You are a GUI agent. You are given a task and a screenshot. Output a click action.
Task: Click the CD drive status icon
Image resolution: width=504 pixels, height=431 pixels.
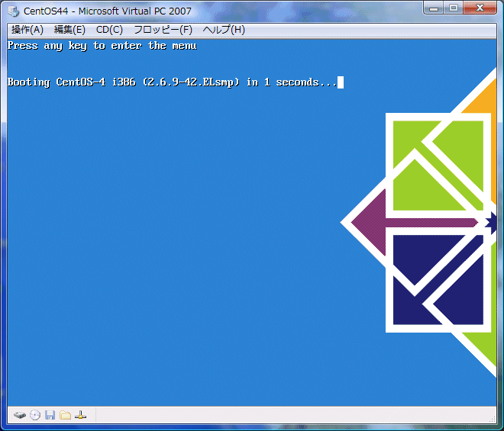[x=35, y=415]
